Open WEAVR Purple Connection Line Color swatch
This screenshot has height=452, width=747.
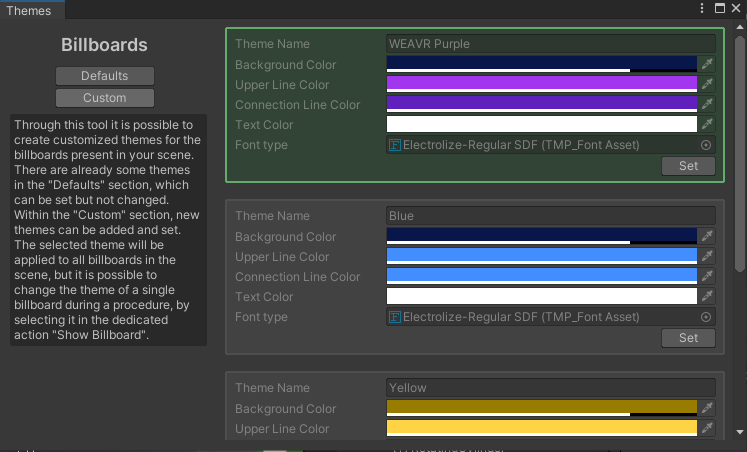coord(542,104)
